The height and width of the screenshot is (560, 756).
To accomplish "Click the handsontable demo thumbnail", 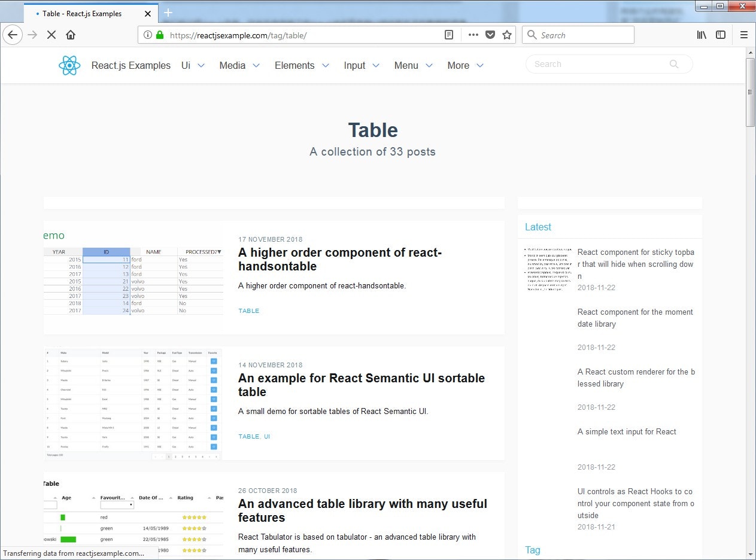I will 133,277.
